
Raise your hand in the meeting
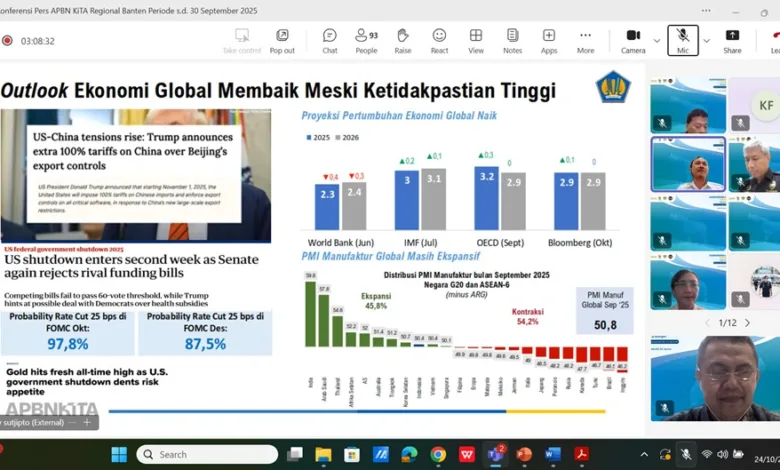[403, 40]
